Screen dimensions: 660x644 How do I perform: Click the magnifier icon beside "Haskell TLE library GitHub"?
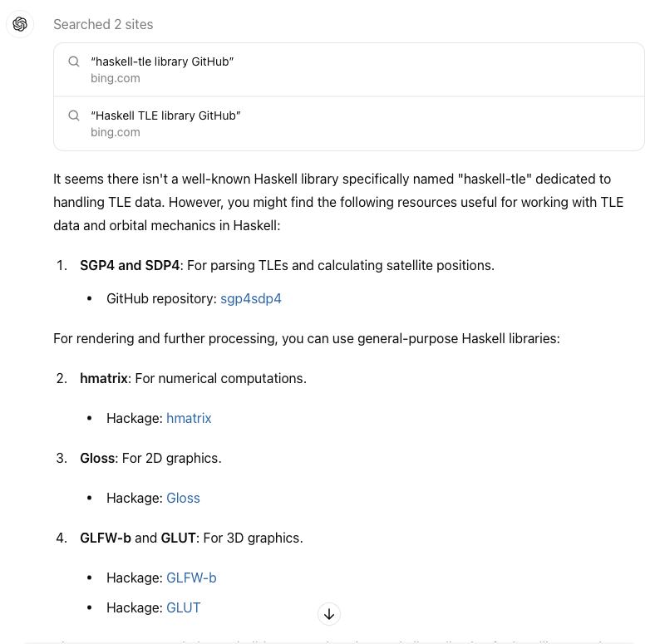pos(74,116)
